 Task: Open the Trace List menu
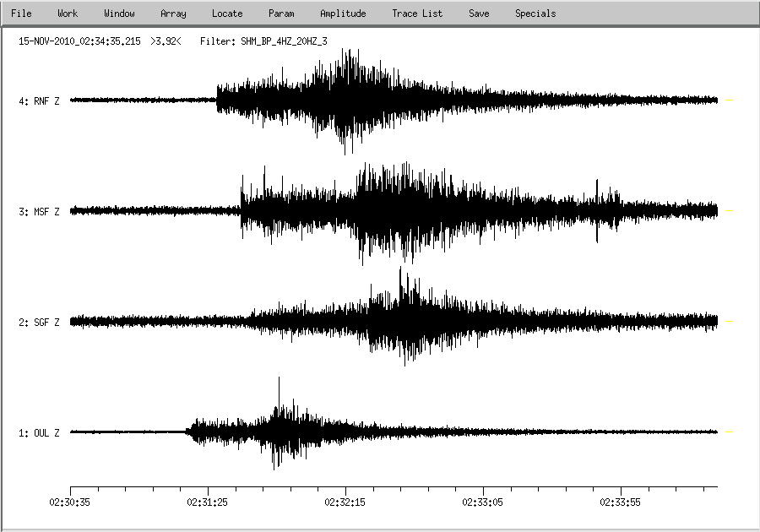(x=417, y=14)
